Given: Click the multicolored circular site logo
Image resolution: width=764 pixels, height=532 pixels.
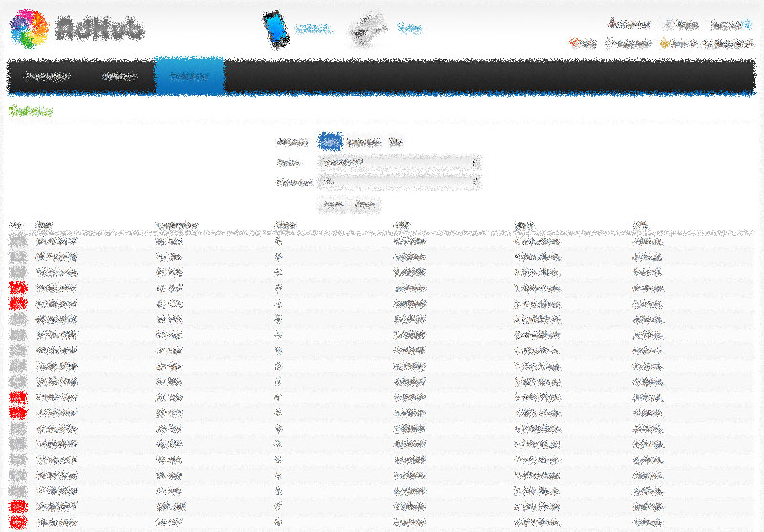Looking at the screenshot, I should 30,29.
